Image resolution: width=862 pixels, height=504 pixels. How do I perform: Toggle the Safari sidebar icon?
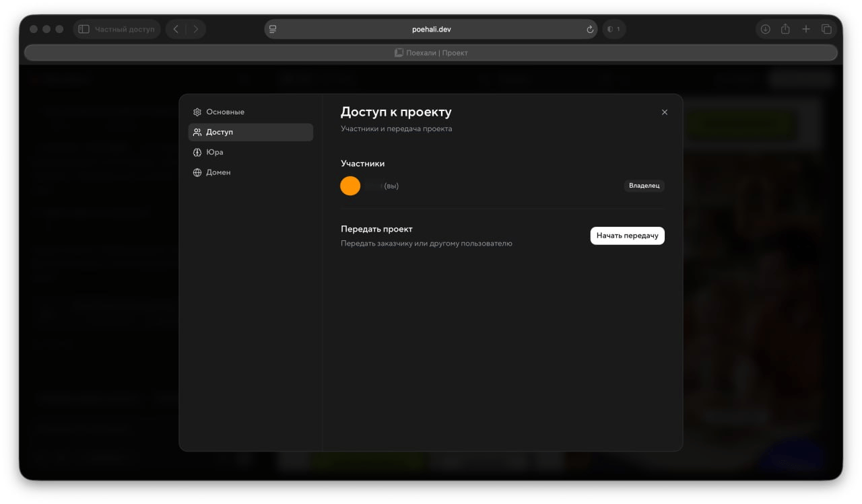click(x=84, y=29)
